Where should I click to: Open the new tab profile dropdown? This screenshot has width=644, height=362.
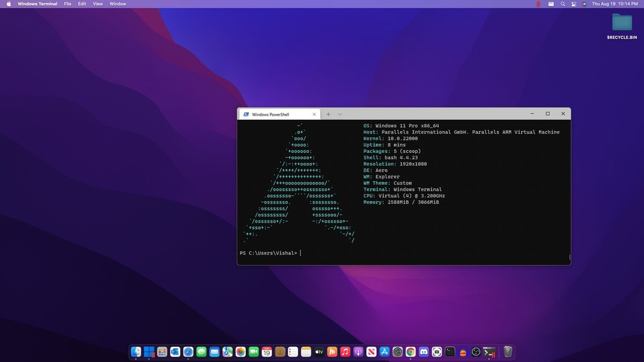(340, 114)
